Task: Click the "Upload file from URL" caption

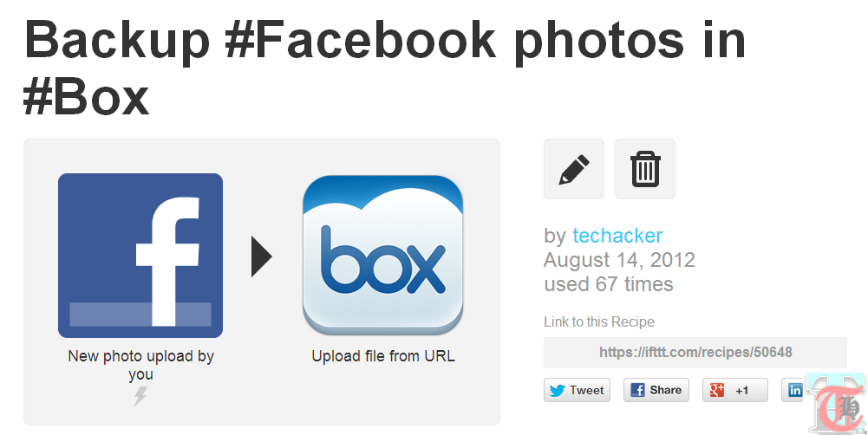Action: [x=383, y=356]
